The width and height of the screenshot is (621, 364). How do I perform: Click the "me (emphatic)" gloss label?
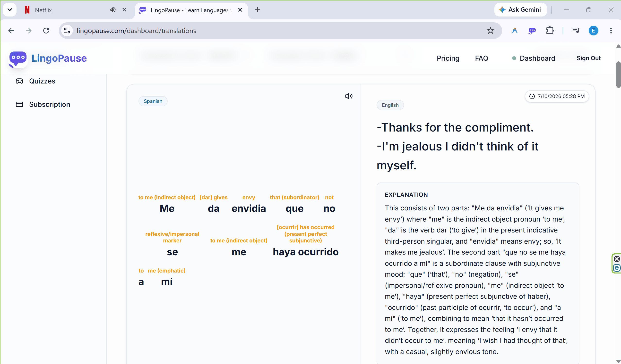167,271
